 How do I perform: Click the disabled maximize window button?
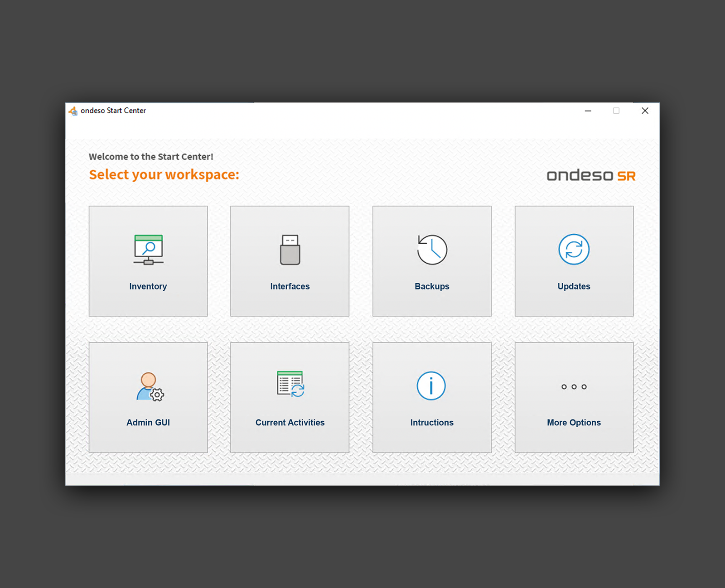616,111
